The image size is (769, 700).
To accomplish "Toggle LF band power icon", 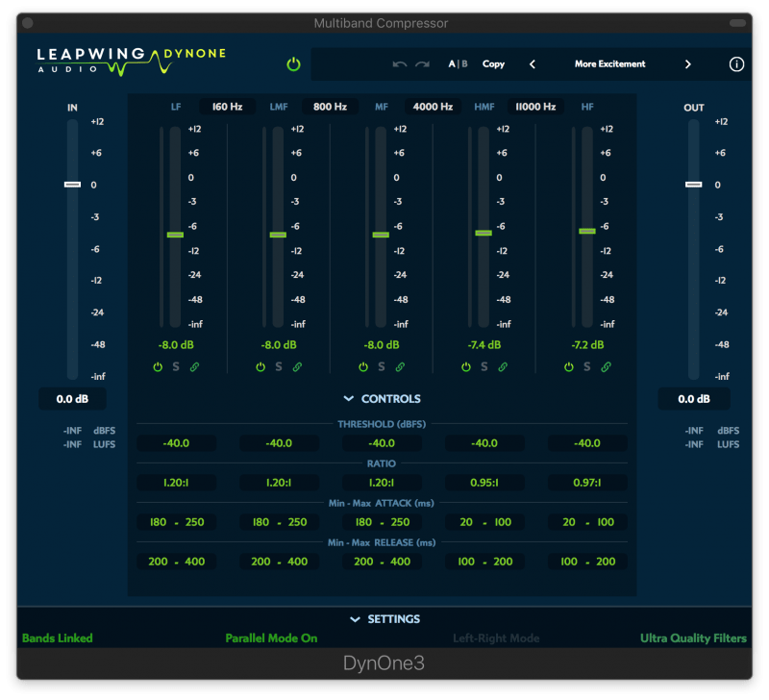I will point(158,366).
